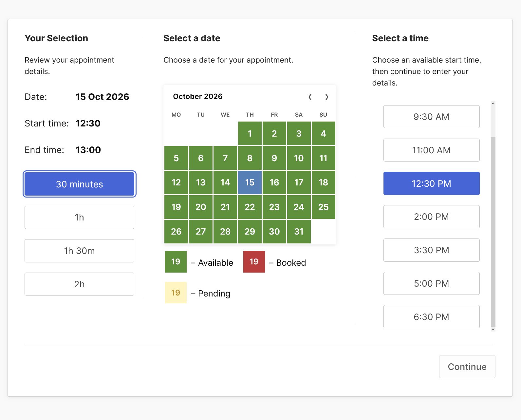The width and height of the screenshot is (521, 420).
Task: Choose October 22 in the calendar
Action: click(250, 207)
